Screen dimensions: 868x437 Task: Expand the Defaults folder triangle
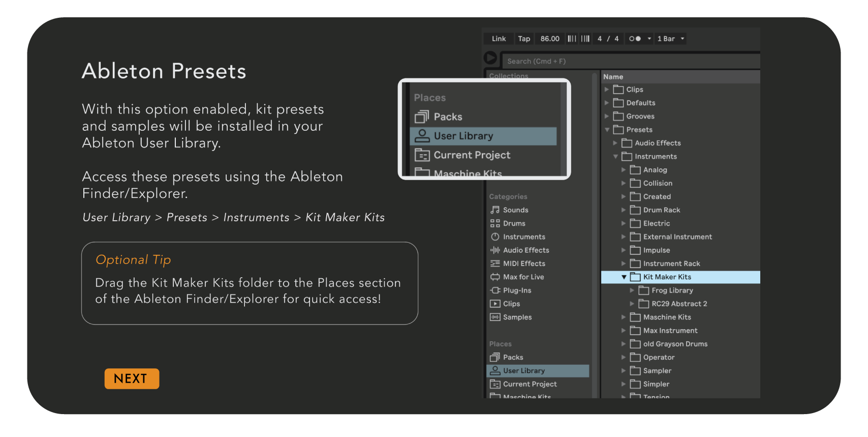coord(607,103)
